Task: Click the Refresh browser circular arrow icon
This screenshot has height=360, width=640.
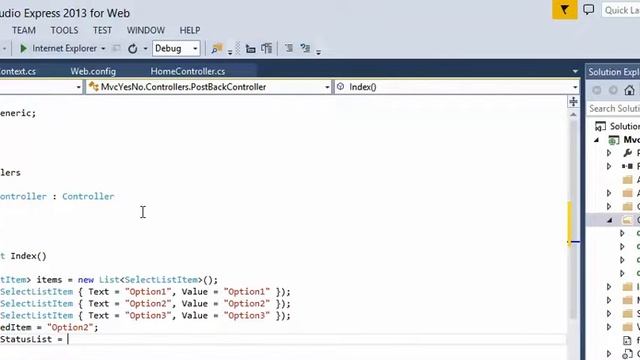Action: click(133, 49)
